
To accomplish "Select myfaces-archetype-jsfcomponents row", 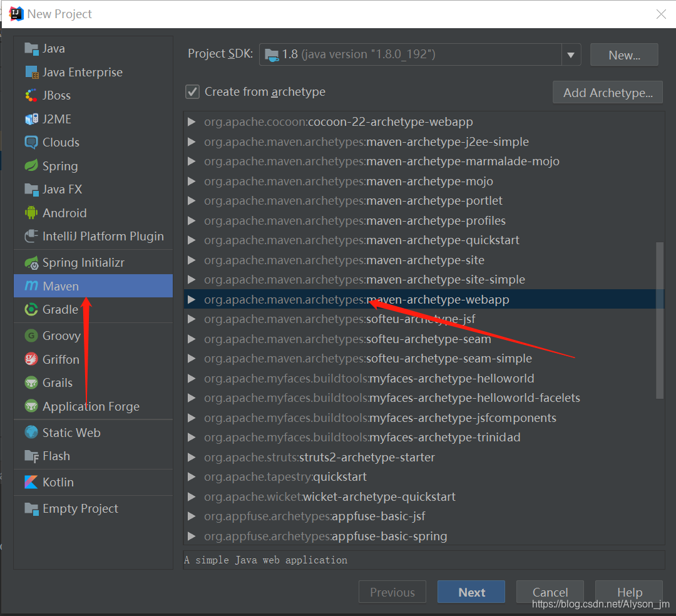I will [x=424, y=418].
